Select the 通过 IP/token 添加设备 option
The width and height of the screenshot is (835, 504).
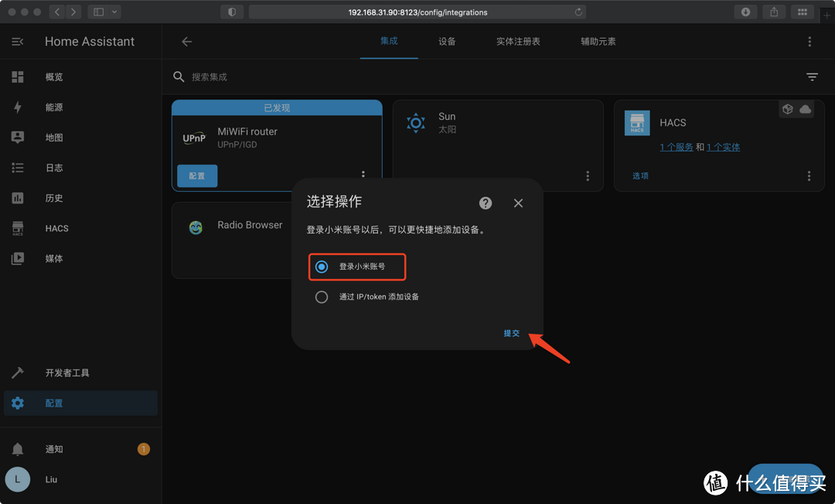click(321, 296)
